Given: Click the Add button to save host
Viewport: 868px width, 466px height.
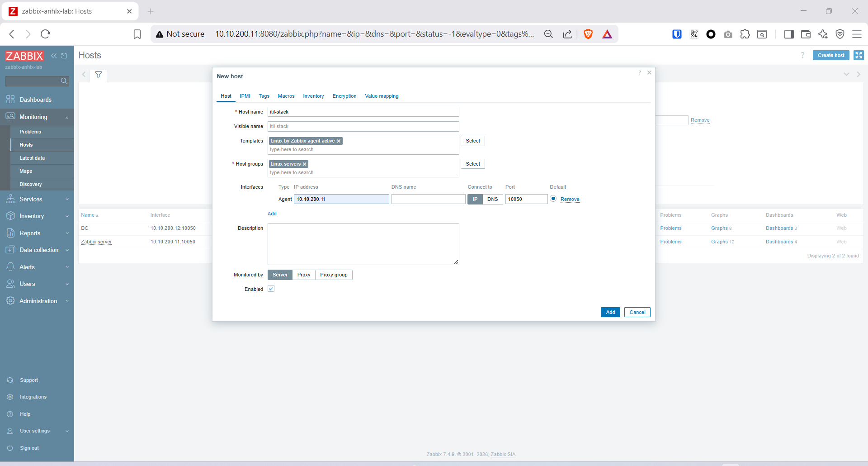Looking at the screenshot, I should click(610, 312).
